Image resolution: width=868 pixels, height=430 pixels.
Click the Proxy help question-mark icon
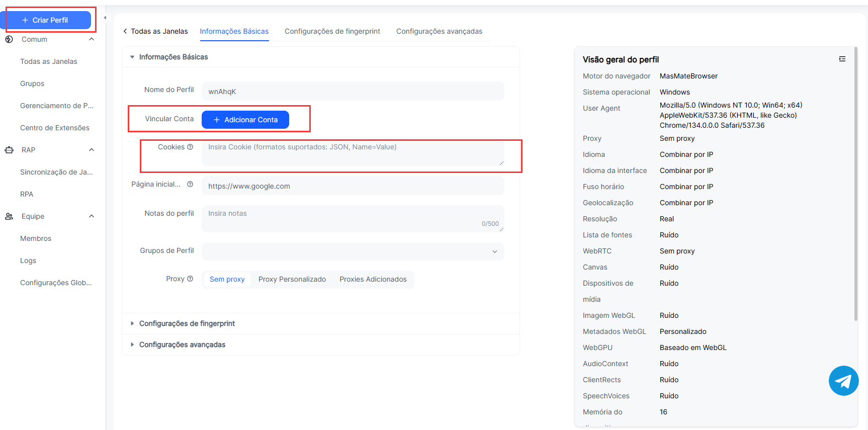point(190,279)
